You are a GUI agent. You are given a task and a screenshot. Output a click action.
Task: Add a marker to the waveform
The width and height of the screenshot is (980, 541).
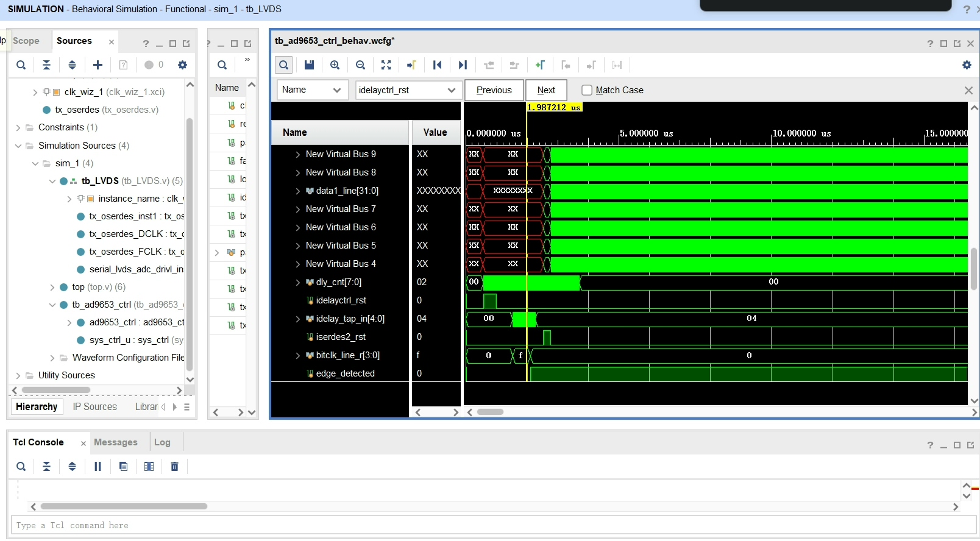539,65
